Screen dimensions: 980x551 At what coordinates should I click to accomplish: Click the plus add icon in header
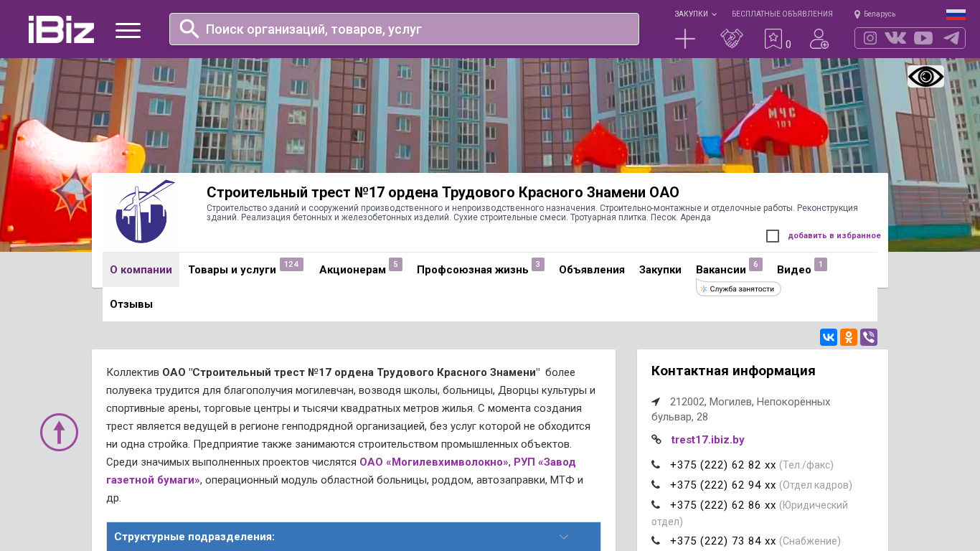coord(685,39)
